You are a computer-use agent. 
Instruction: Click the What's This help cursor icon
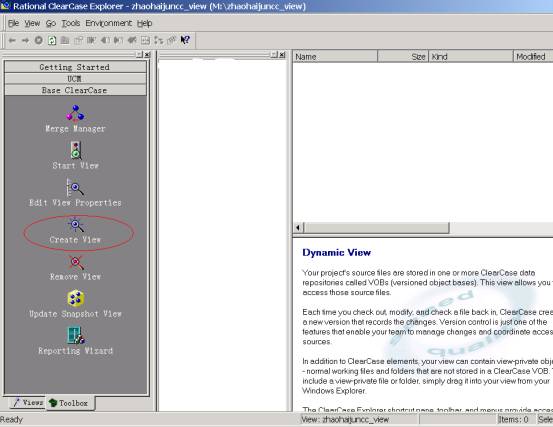click(x=185, y=40)
